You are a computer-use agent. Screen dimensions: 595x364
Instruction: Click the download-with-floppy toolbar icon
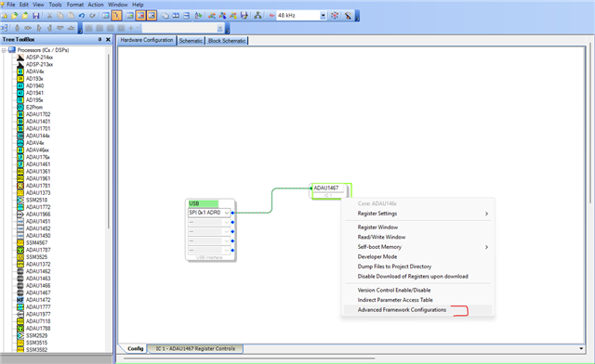(x=244, y=16)
